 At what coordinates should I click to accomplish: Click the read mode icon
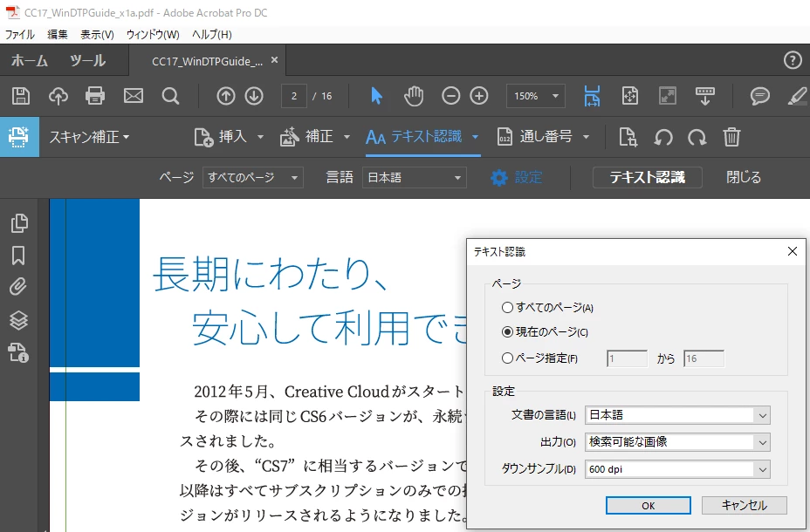704,96
